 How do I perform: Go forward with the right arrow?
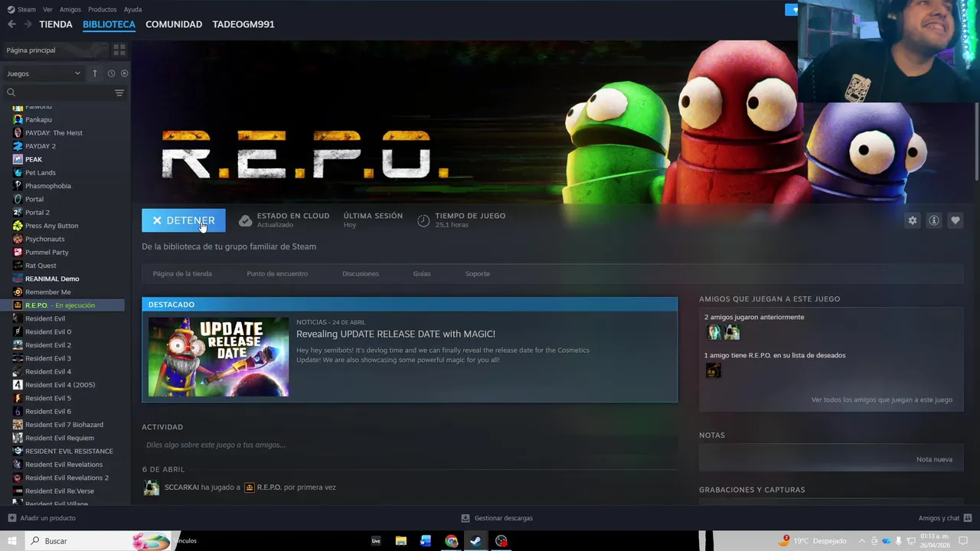tap(28, 24)
